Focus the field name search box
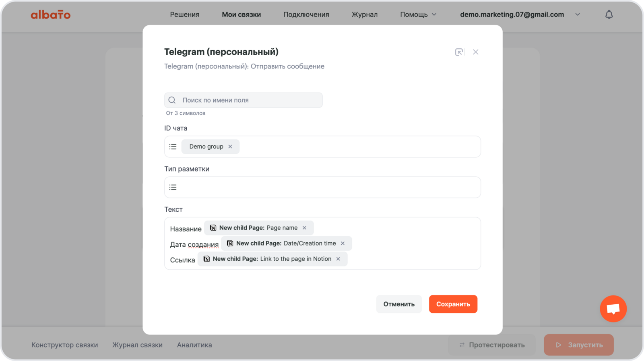The height and width of the screenshot is (361, 644). (250, 100)
